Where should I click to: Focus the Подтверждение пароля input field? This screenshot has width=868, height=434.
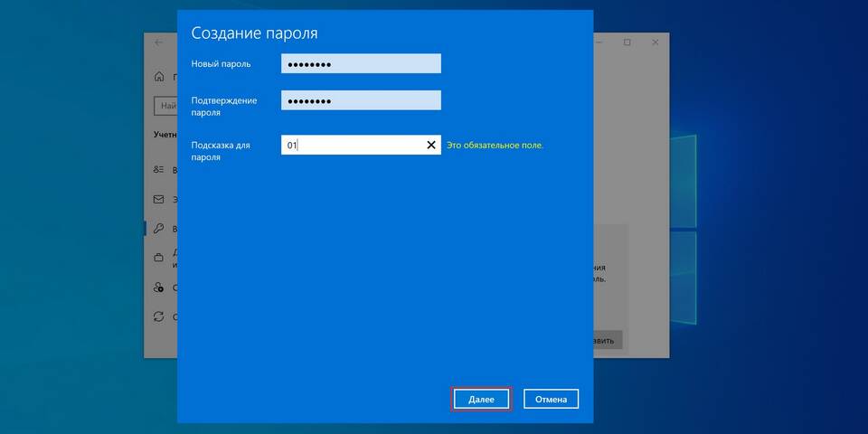pyautogui.click(x=361, y=100)
